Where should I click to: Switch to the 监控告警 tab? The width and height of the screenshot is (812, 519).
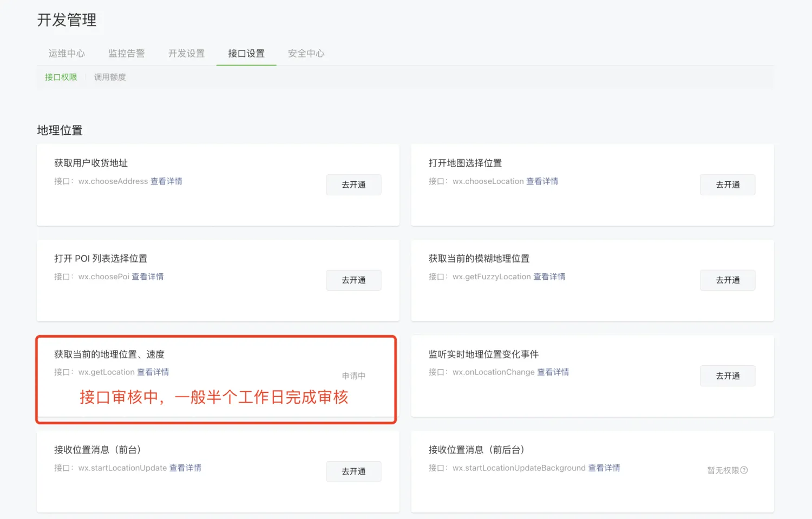[127, 54]
